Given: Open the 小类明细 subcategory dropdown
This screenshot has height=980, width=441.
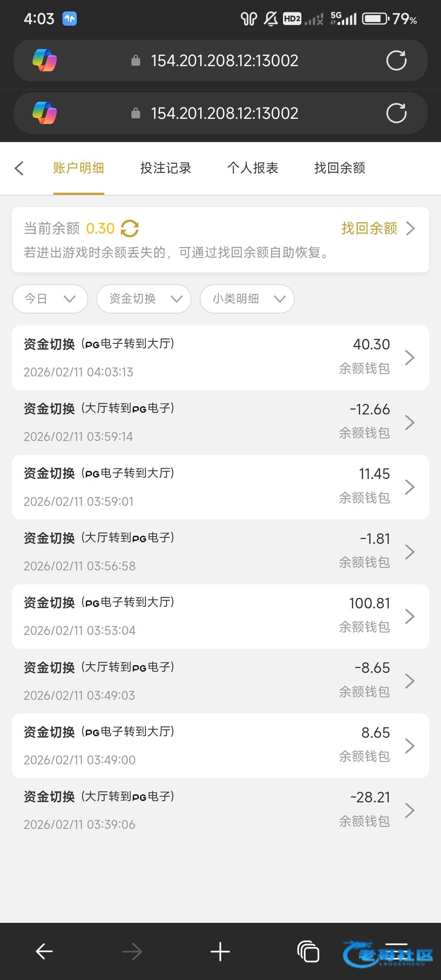Looking at the screenshot, I should click(x=247, y=299).
